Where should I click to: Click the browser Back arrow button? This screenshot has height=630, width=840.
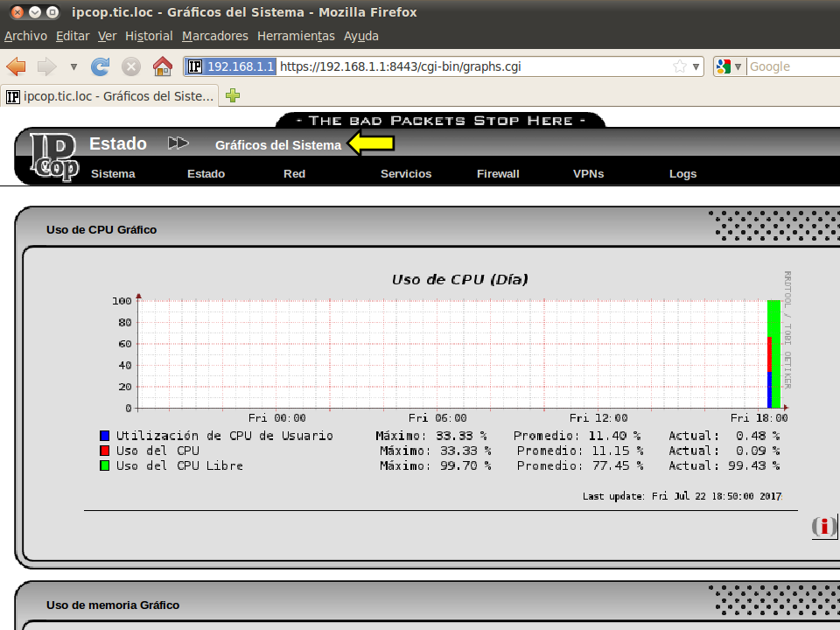pyautogui.click(x=17, y=66)
